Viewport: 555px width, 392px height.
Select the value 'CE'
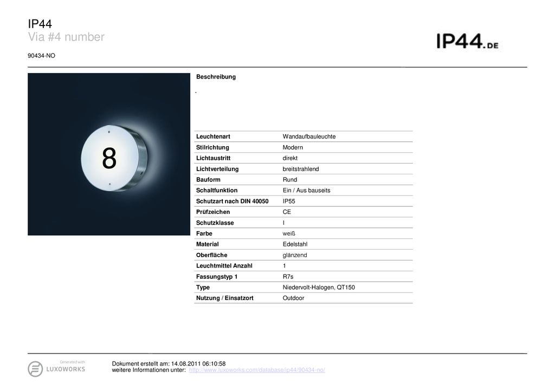point(287,212)
